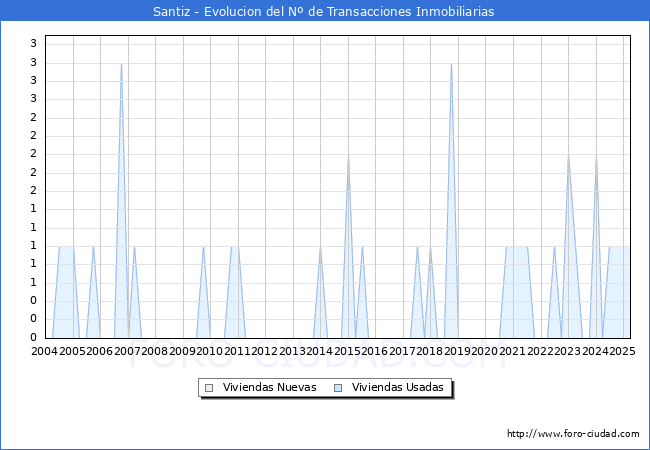The width and height of the screenshot is (650, 450).
Task: Click the 2018 x-axis label
Action: click(430, 351)
